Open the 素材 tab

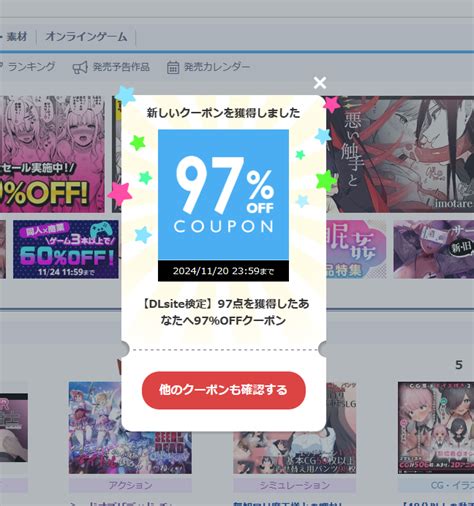(x=17, y=36)
